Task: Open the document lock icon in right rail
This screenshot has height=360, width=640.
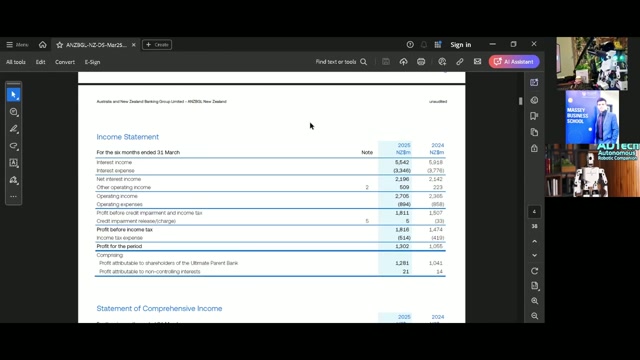Action: pyautogui.click(x=534, y=149)
